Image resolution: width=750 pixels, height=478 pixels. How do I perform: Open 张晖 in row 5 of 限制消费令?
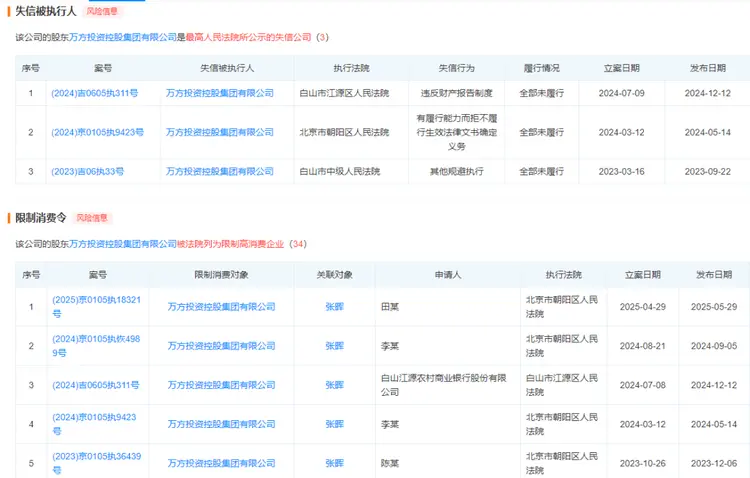(334, 464)
